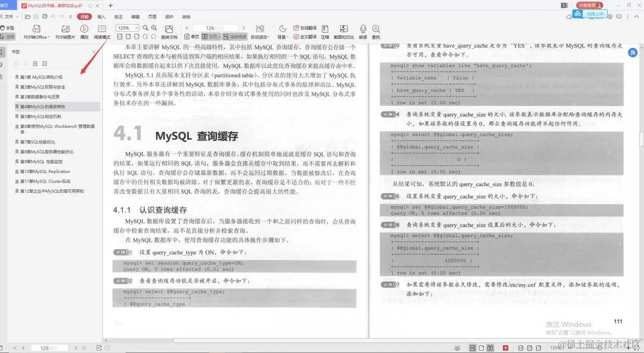
Task: Click the eye protection icon in status bar
Action: [457, 348]
